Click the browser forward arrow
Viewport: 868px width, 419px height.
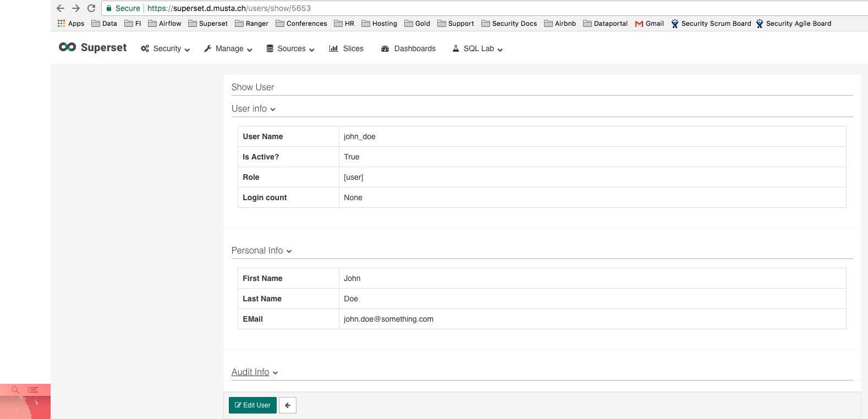click(76, 8)
